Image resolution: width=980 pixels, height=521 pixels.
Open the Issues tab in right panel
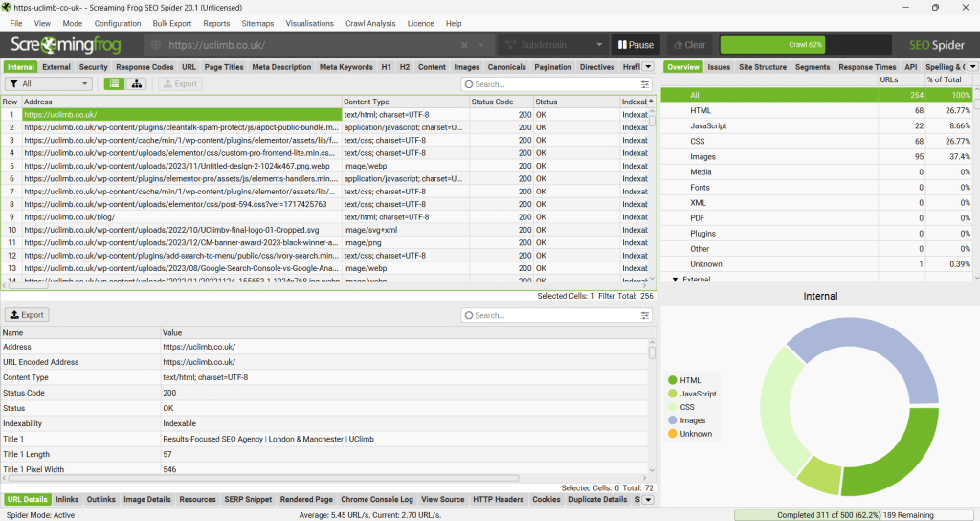point(719,67)
